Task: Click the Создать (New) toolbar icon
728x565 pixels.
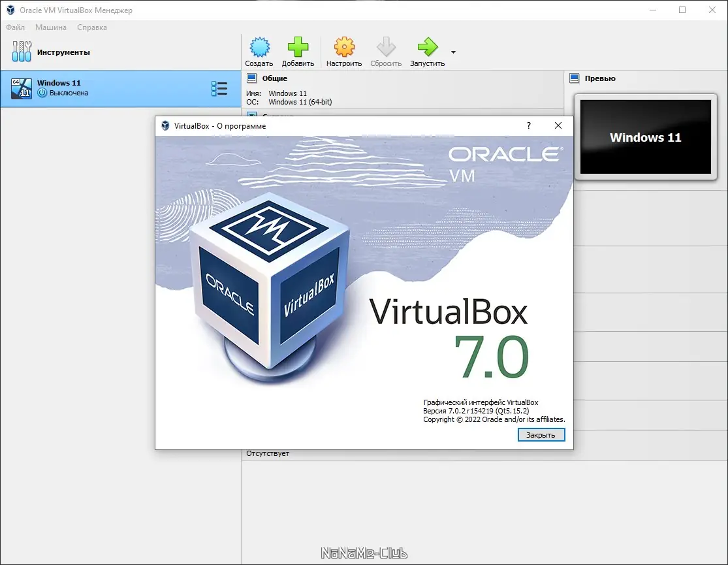Action: 259,47
